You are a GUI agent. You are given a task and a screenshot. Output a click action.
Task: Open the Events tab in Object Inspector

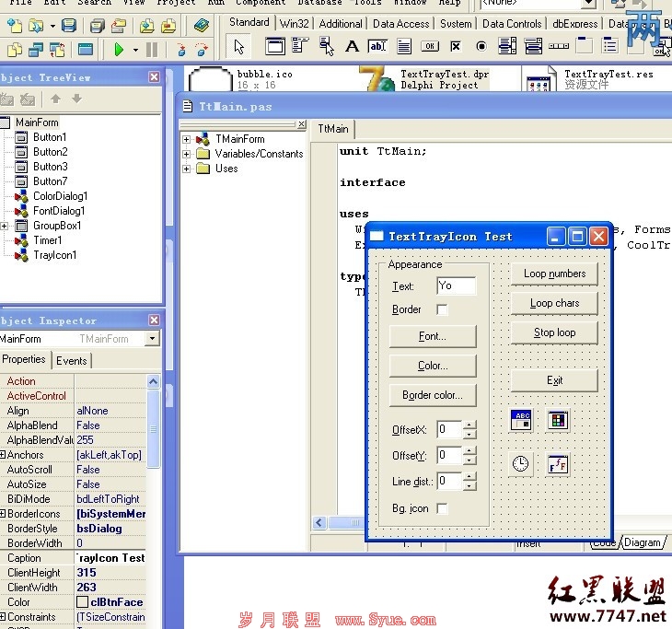pos(72,361)
